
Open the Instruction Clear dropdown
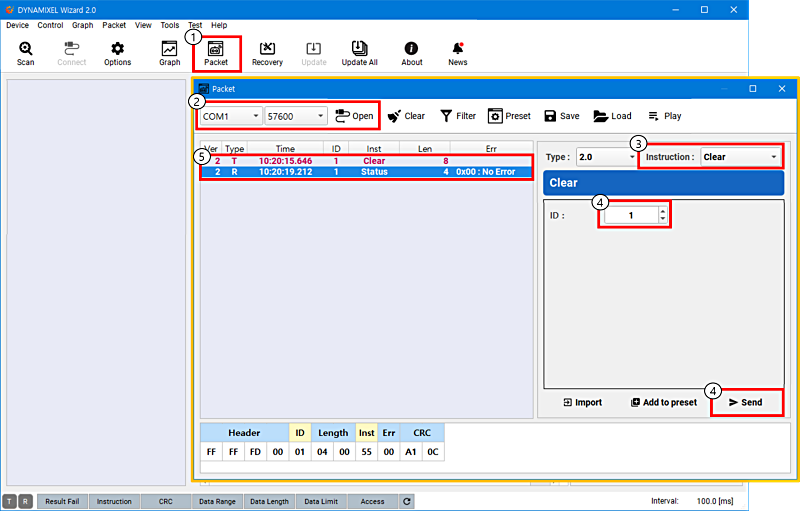pos(740,157)
